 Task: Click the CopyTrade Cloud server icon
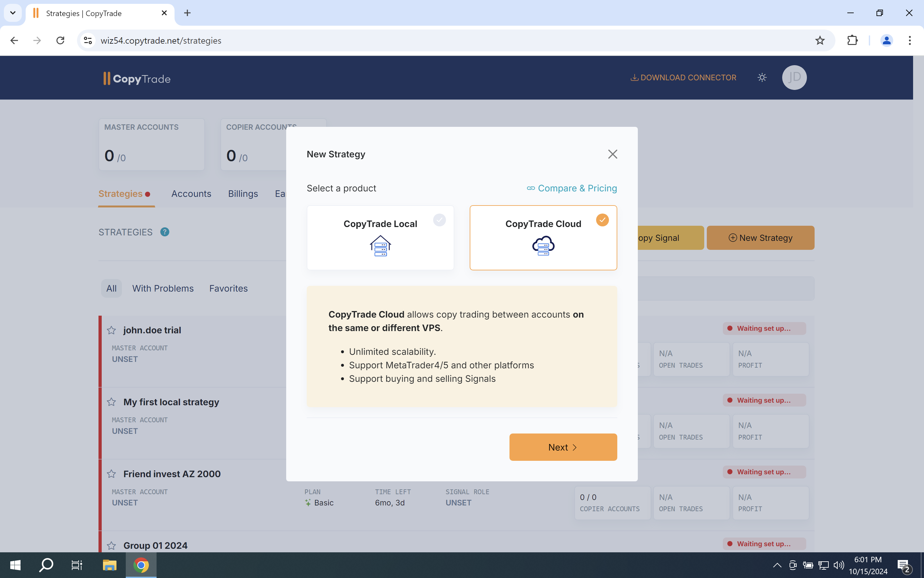[543, 245]
